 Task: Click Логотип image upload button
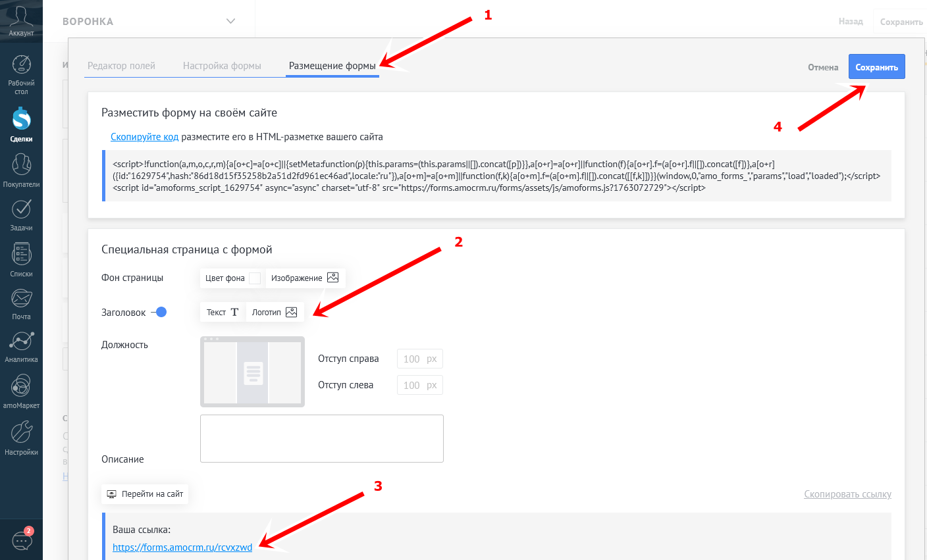(274, 312)
